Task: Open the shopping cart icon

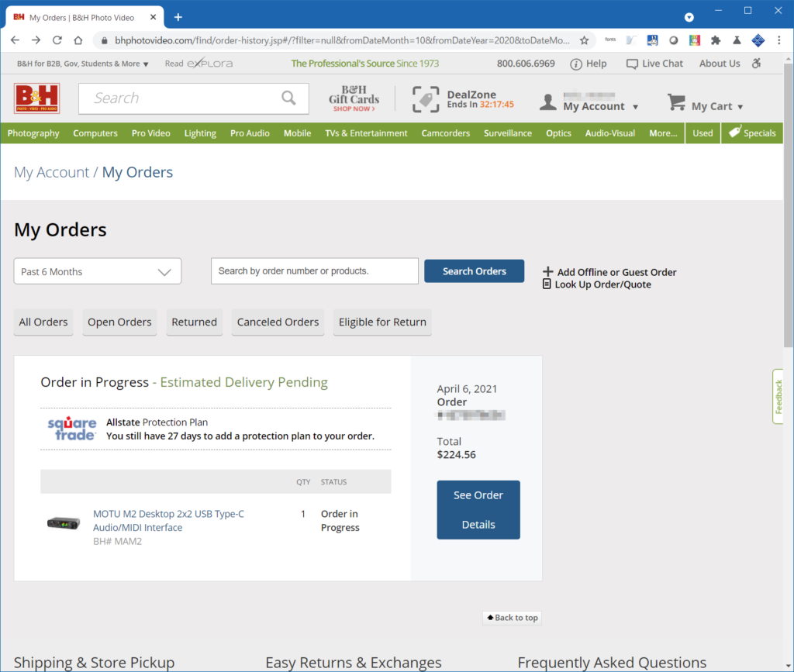Action: click(x=676, y=102)
